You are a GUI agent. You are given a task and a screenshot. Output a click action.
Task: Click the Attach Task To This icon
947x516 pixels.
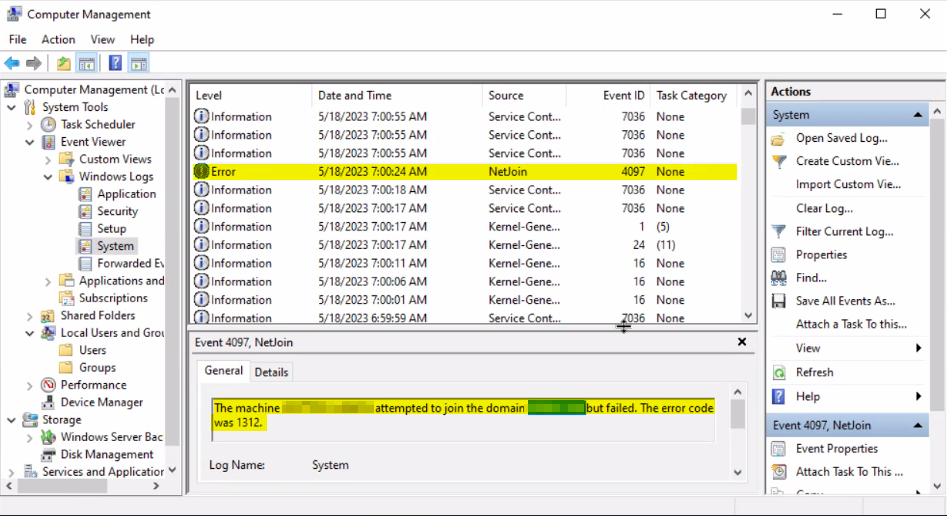[x=779, y=472]
